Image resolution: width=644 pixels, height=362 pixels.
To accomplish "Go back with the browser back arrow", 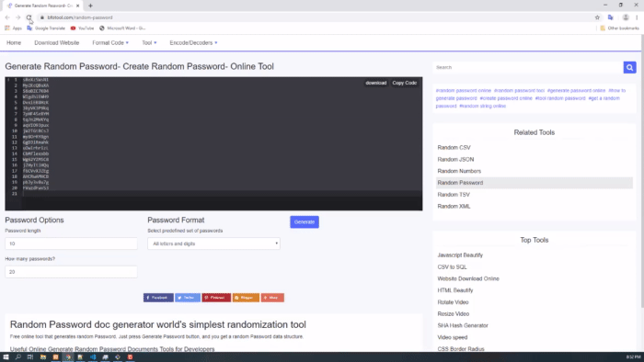I will pyautogui.click(x=7, y=17).
